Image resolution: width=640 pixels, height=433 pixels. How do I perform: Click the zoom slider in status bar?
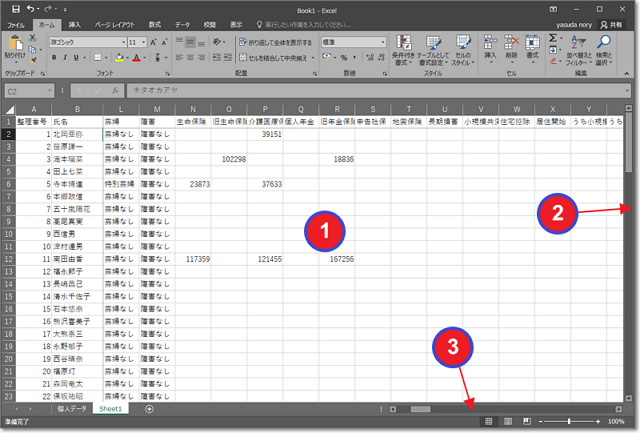[568, 422]
